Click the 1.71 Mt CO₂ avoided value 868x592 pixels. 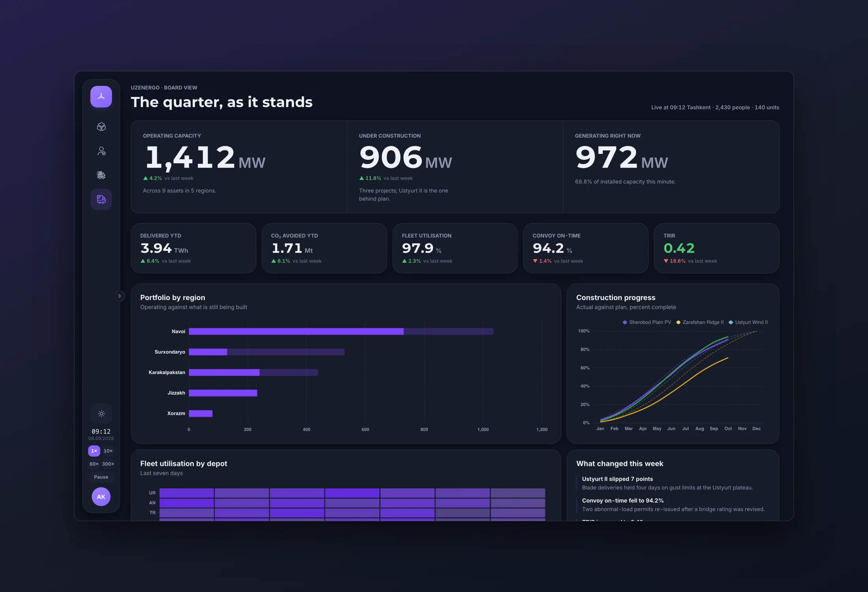click(292, 248)
